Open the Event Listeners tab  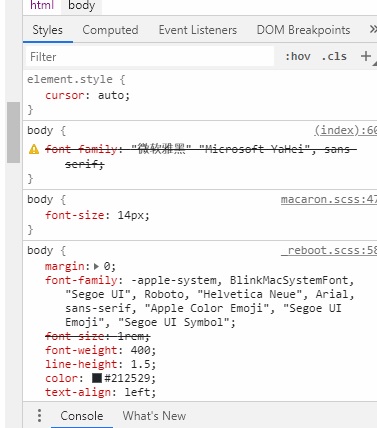pos(198,30)
